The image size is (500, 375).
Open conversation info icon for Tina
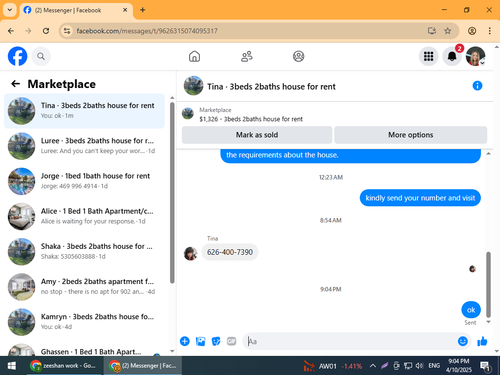point(477,86)
